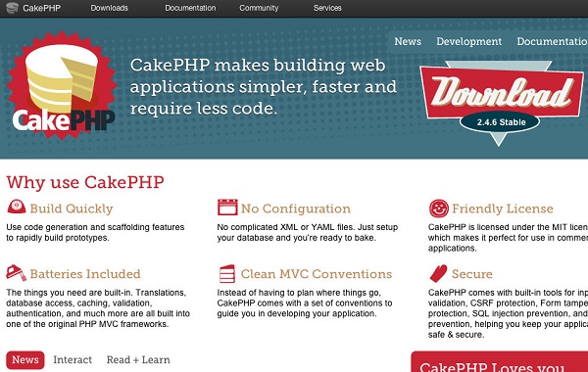Click the red Download banner button

502,92
